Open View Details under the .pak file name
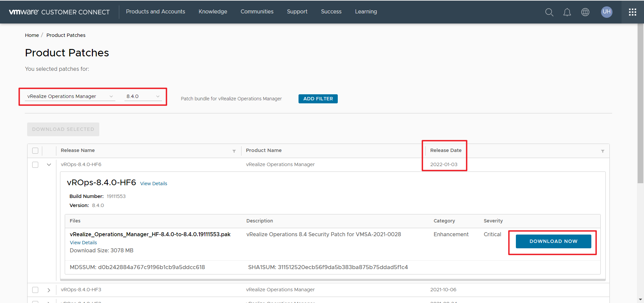The width and height of the screenshot is (644, 303). [83, 243]
